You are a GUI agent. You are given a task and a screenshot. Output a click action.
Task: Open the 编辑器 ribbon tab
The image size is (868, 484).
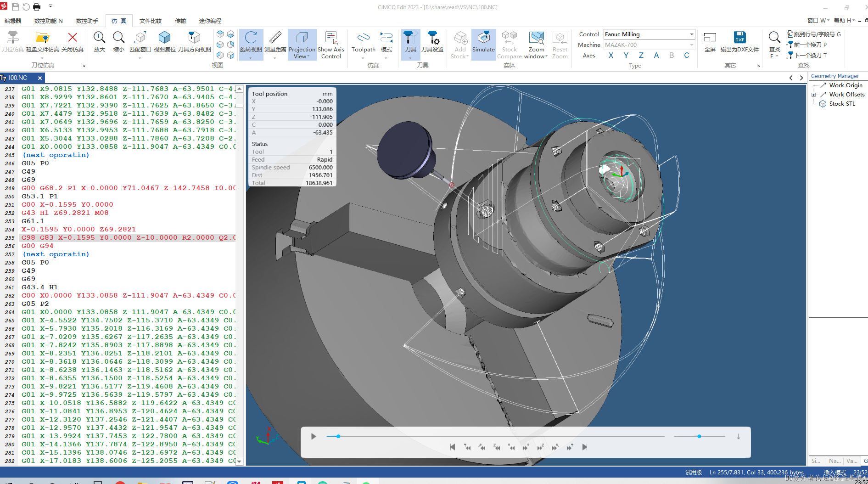coord(13,21)
